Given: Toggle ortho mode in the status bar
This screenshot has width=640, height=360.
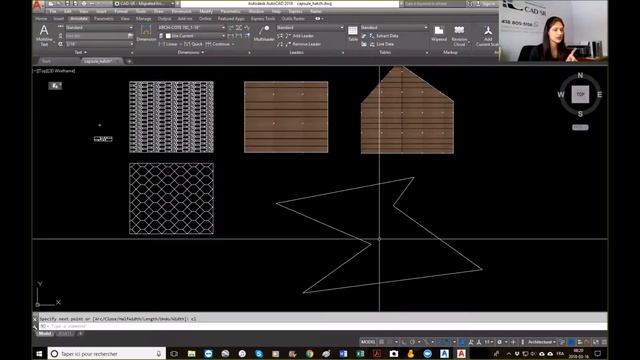Looking at the screenshot, I should 403,342.
